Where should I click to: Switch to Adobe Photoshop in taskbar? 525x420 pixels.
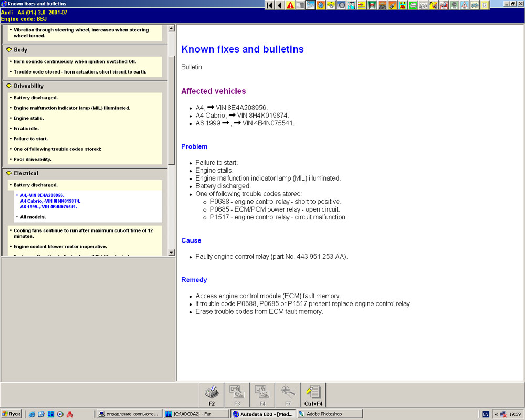(324, 414)
